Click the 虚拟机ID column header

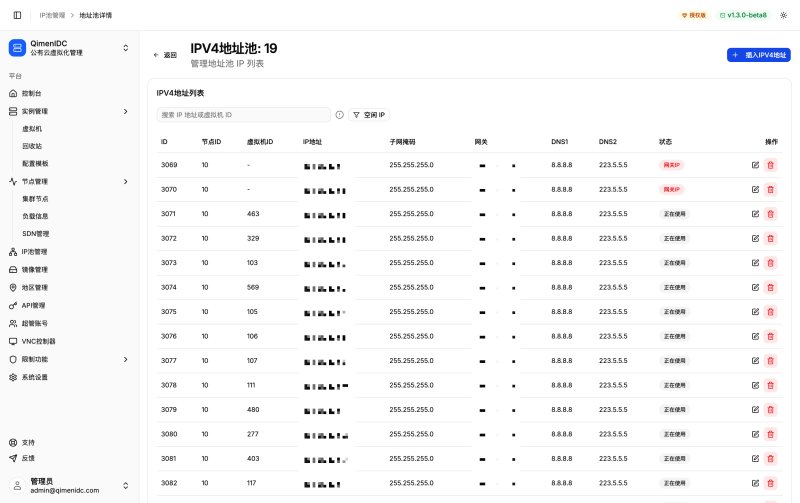pos(260,142)
